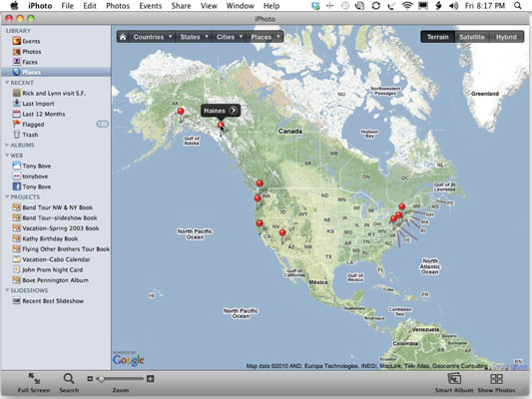Select the Flagged item
The width and height of the screenshot is (532, 399).
point(33,125)
